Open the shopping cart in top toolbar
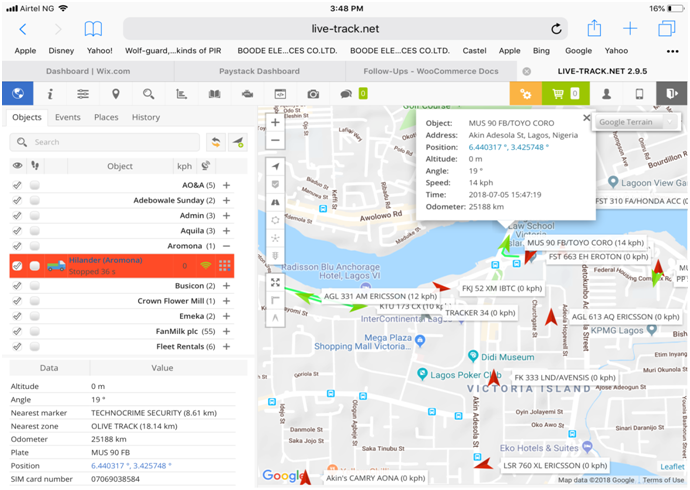 (559, 93)
